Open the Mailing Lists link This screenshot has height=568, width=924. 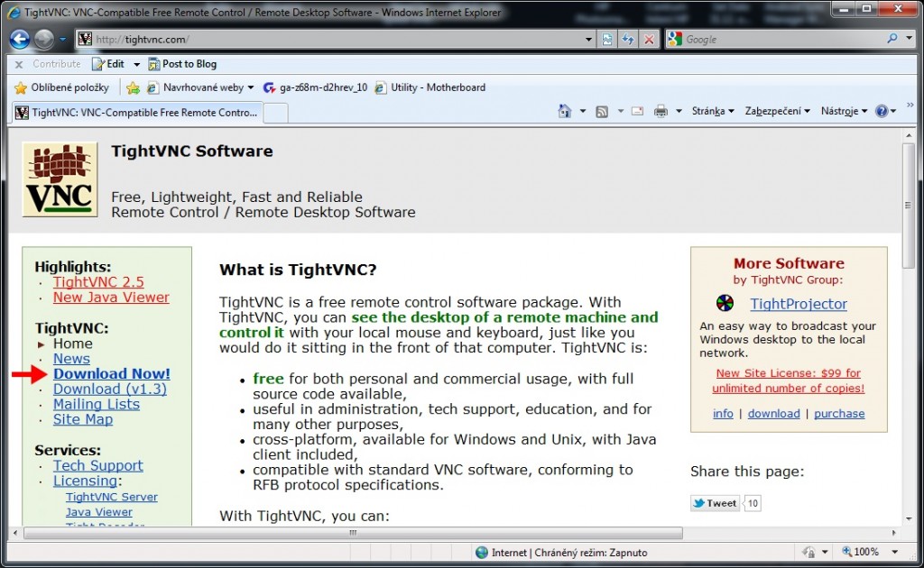96,405
